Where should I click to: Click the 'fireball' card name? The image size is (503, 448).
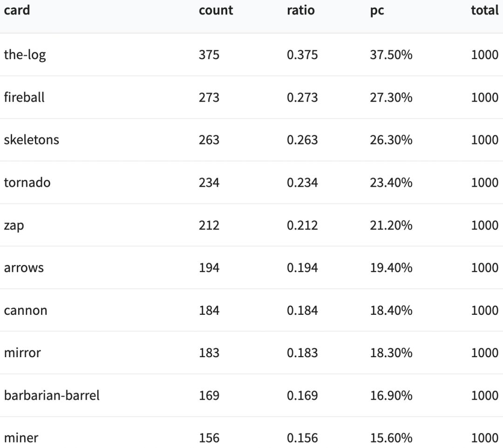[x=24, y=97]
